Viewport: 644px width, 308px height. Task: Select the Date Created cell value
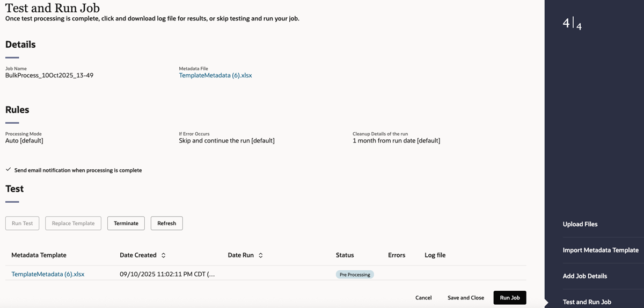pos(167,274)
